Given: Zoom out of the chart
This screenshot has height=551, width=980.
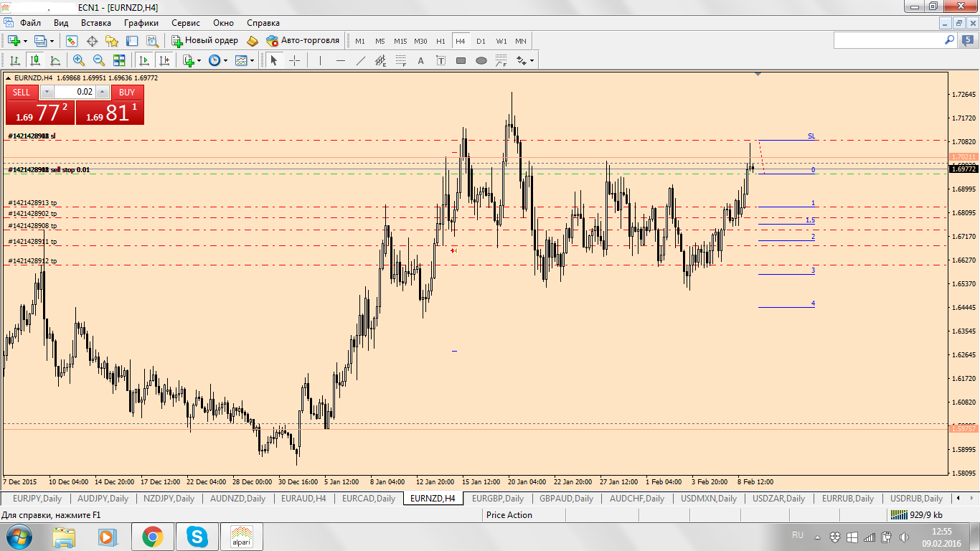Looking at the screenshot, I should (99, 61).
